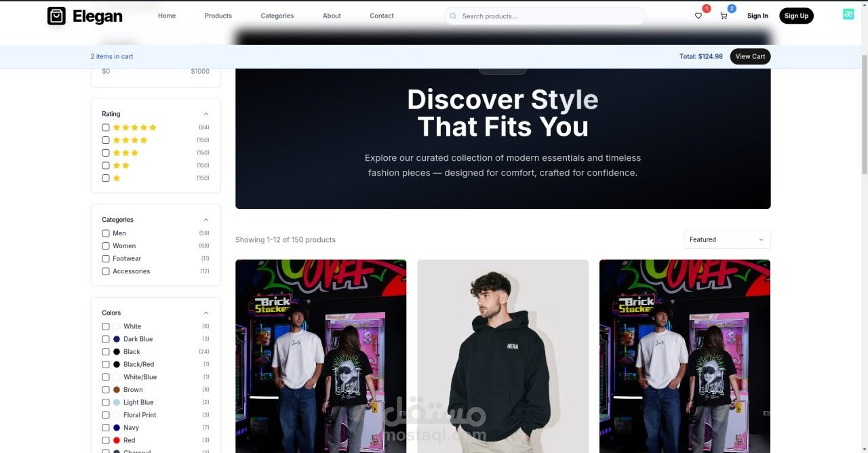
Task: Click the Sign Up button
Action: (796, 16)
